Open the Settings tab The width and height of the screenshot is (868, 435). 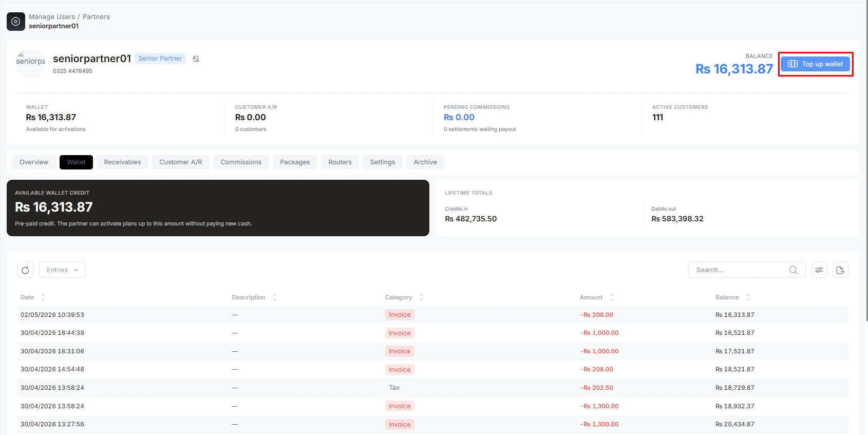383,162
